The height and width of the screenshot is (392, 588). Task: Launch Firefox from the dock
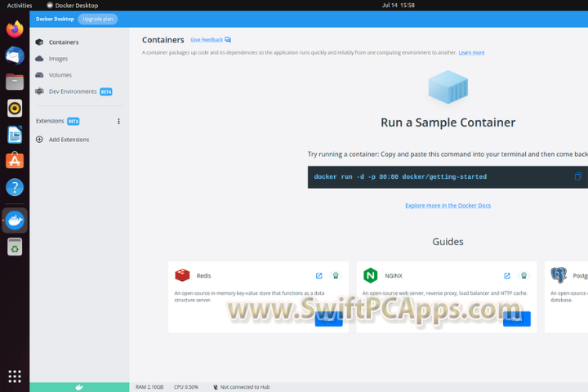(15, 29)
